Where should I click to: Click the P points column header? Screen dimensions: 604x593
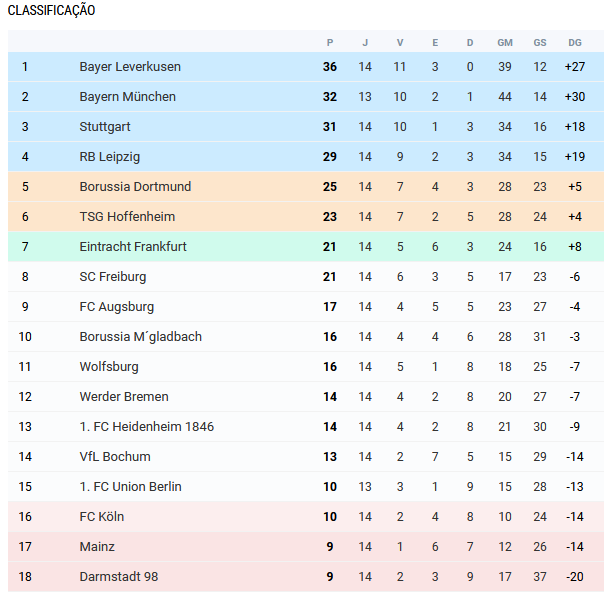pyautogui.click(x=330, y=43)
